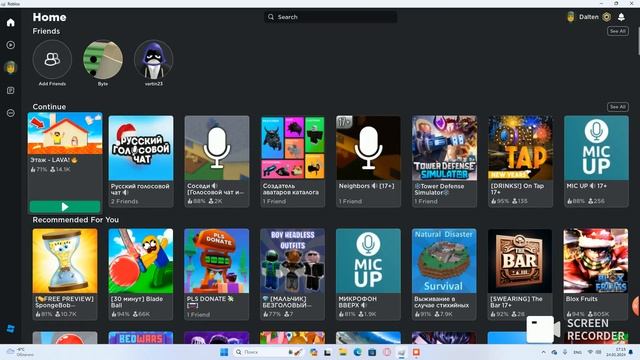This screenshot has width=640, height=360.
Task: Open the Microsoft Store taskbar icon
Action: pyautogui.click(x=372, y=352)
